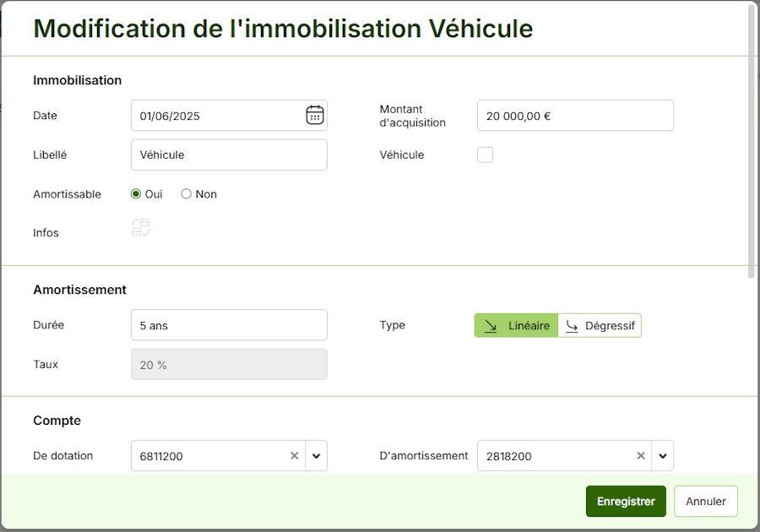Screen dimensions: 760x532
Task: Clear the De dotation account value
Action: (x=295, y=456)
